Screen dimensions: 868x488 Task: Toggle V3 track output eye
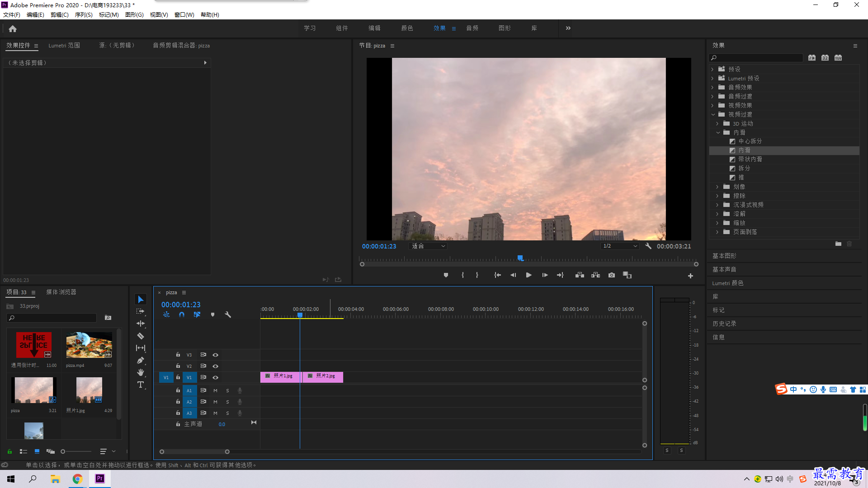[x=216, y=355]
